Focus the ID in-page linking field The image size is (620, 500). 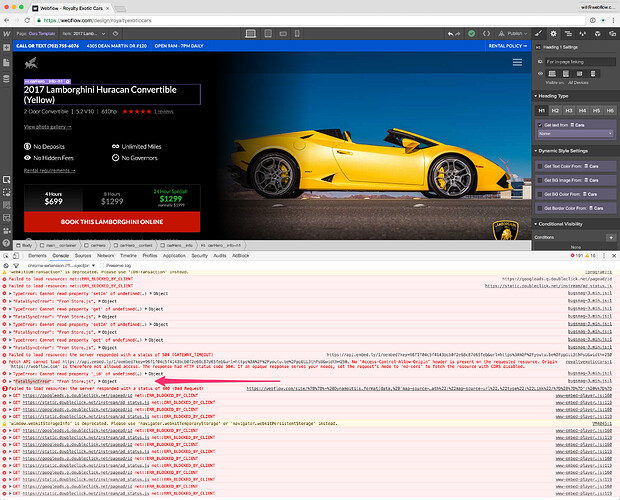click(x=580, y=62)
